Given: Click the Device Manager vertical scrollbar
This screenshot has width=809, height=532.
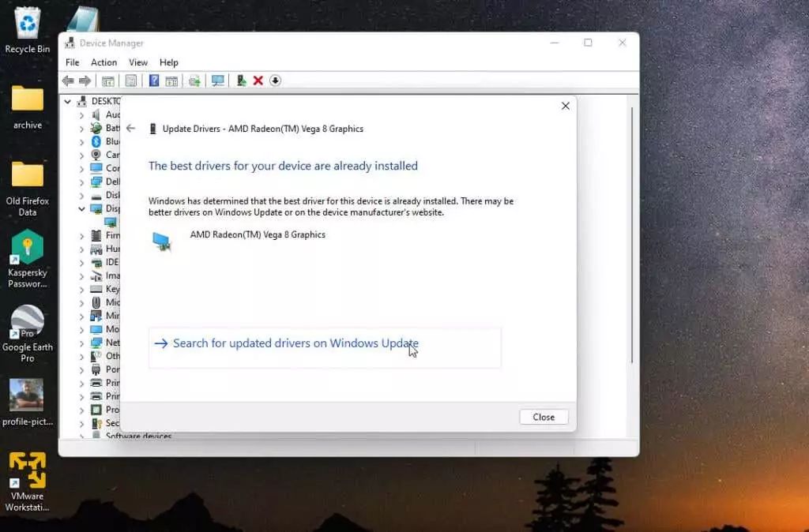Looking at the screenshot, I should [632, 234].
